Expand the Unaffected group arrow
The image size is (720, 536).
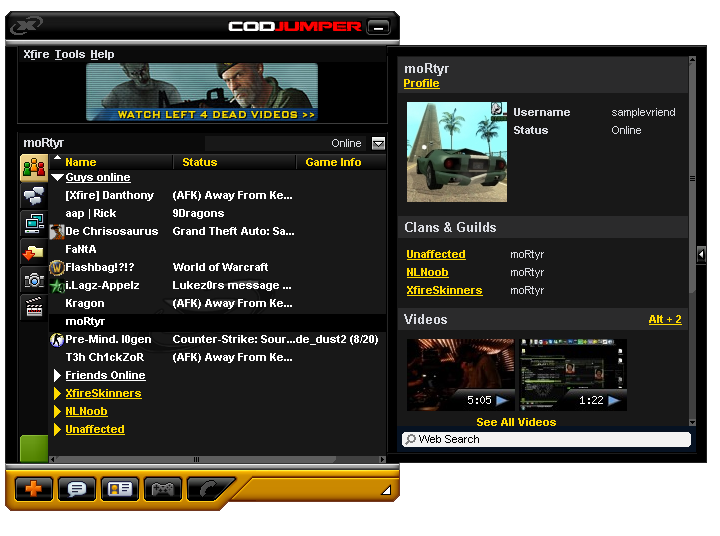(57, 429)
